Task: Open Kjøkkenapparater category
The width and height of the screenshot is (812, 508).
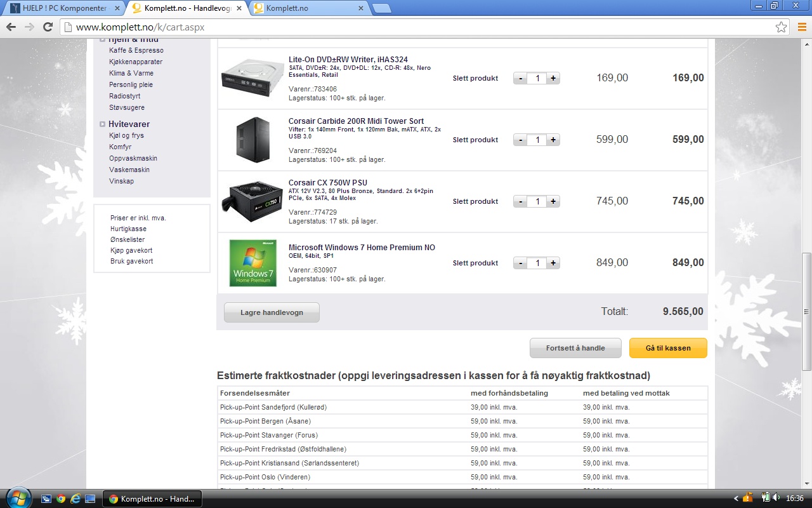Action: click(136, 62)
